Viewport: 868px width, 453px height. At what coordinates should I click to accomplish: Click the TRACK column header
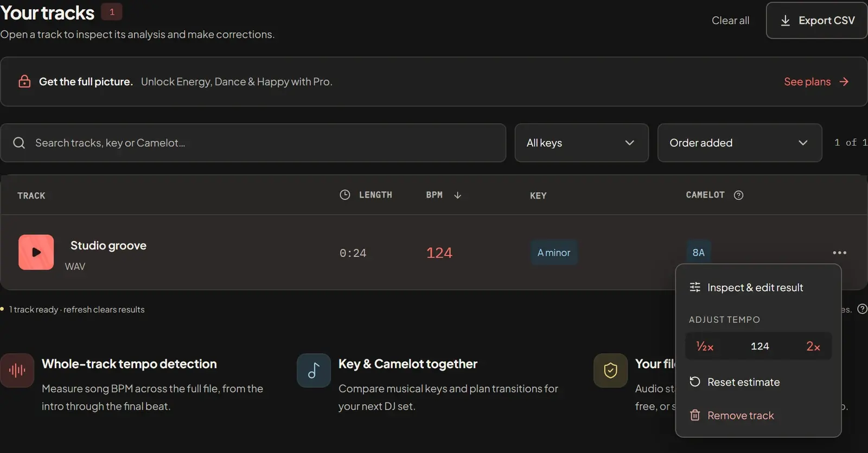31,195
